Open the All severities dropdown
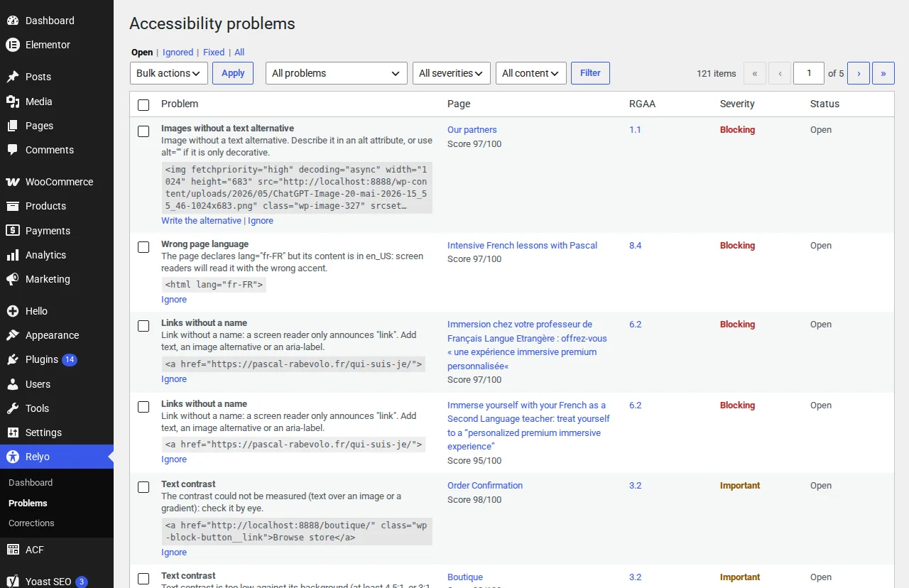This screenshot has height=588, width=909. coord(452,73)
